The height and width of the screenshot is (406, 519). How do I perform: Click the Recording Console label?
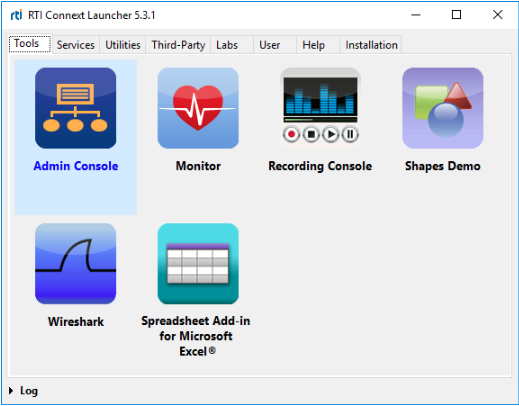(x=320, y=166)
